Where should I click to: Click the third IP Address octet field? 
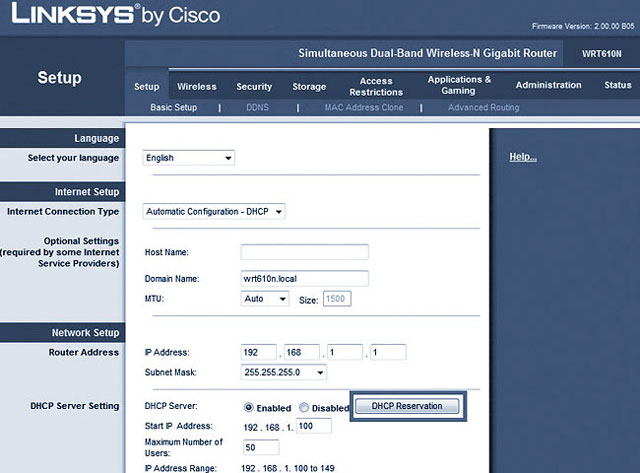tap(345, 352)
